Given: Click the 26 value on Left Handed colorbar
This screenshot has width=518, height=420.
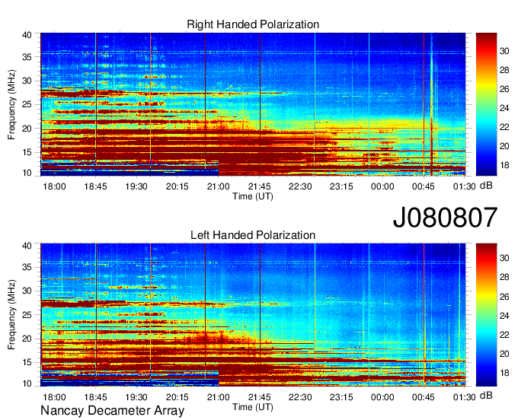Looking at the screenshot, I should point(504,297).
